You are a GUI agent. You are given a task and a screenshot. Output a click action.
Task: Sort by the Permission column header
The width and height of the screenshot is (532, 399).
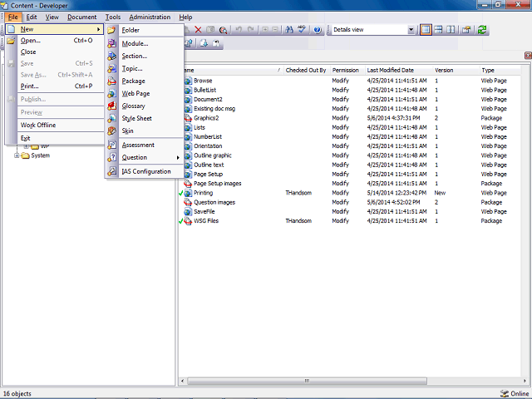(346, 70)
